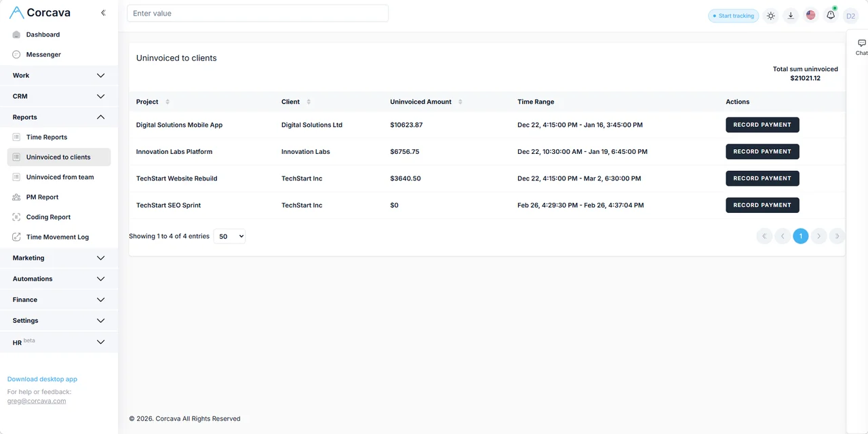Screen dimensions: 868x434
Task: Expand the Settings section
Action: [x=59, y=321]
